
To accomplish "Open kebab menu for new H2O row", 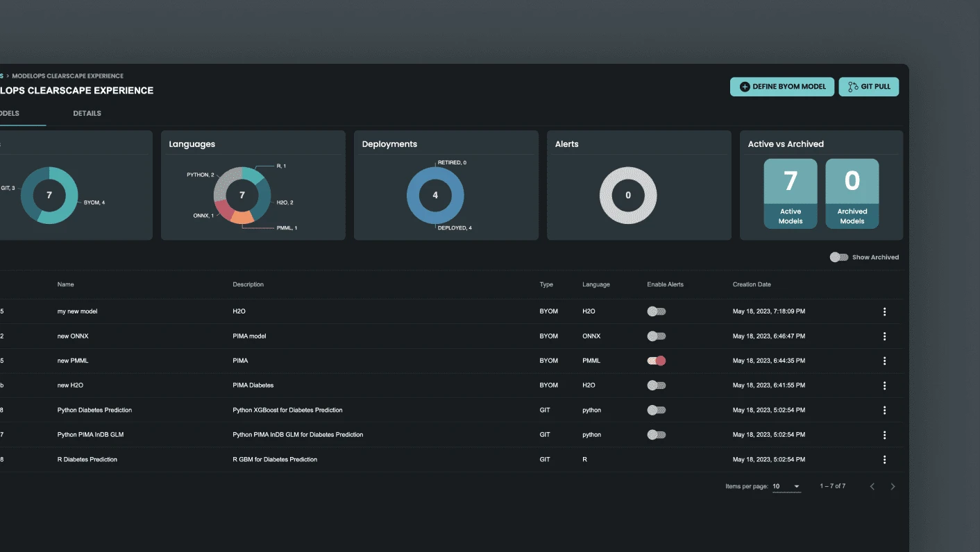I will tap(884, 386).
